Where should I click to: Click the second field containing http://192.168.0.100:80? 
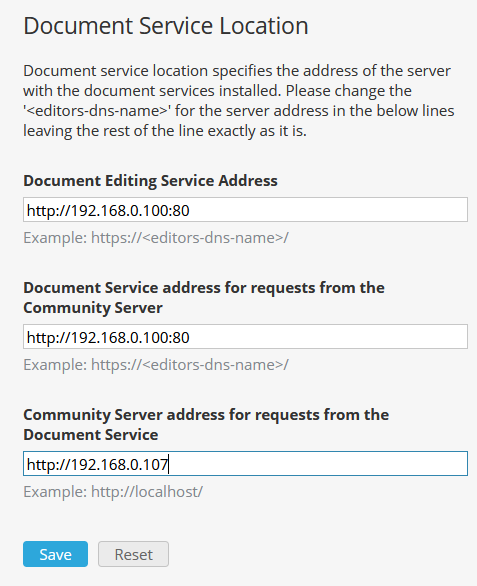(245, 337)
